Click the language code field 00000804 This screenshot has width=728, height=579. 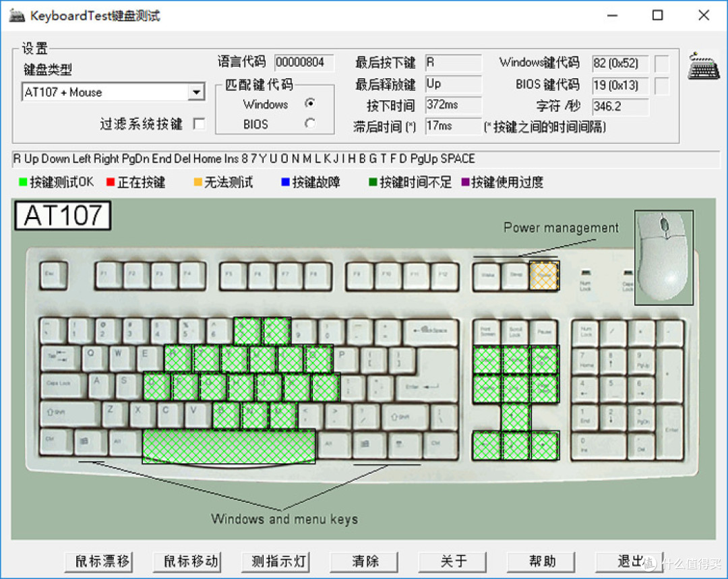coord(304,62)
